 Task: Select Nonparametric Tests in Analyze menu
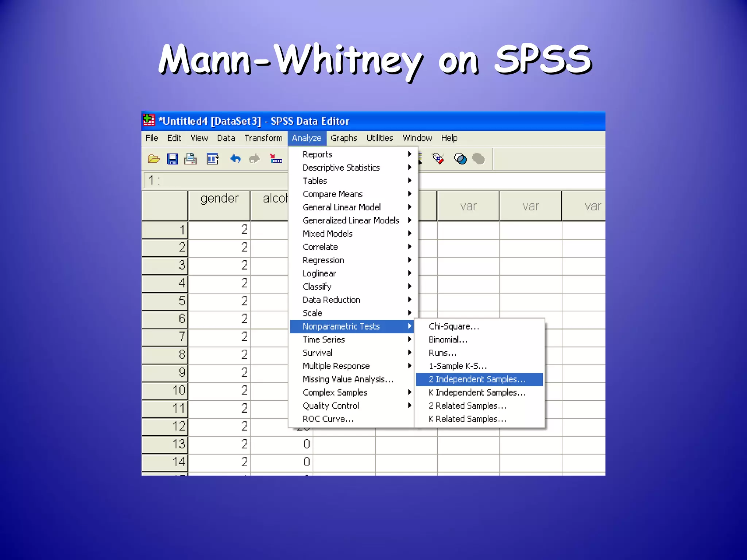[x=351, y=326]
